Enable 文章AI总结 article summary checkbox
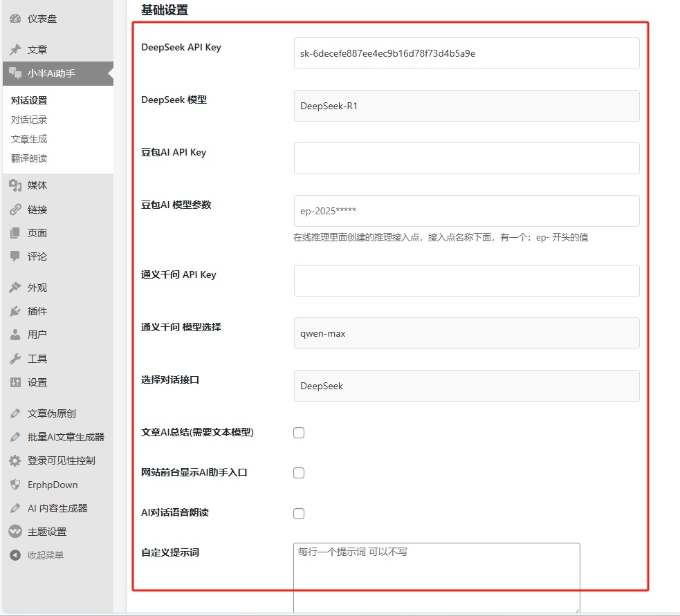Screen dimensions: 680x616 point(298,432)
